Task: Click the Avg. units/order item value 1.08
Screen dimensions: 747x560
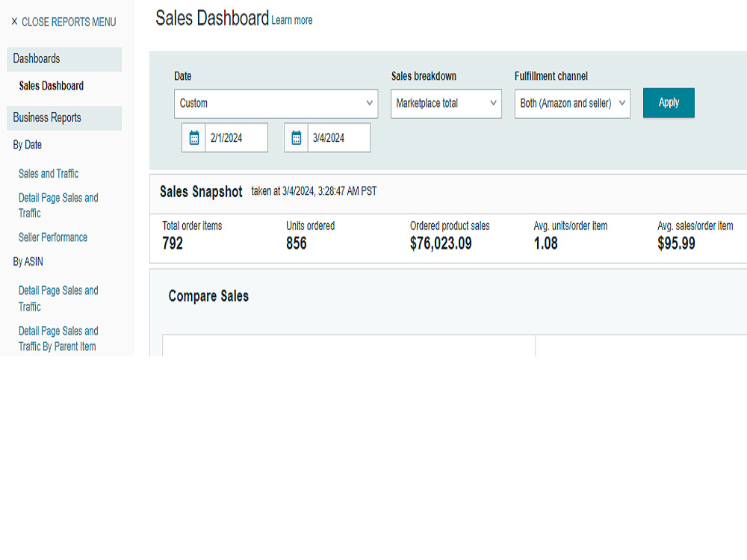Action: coord(545,243)
